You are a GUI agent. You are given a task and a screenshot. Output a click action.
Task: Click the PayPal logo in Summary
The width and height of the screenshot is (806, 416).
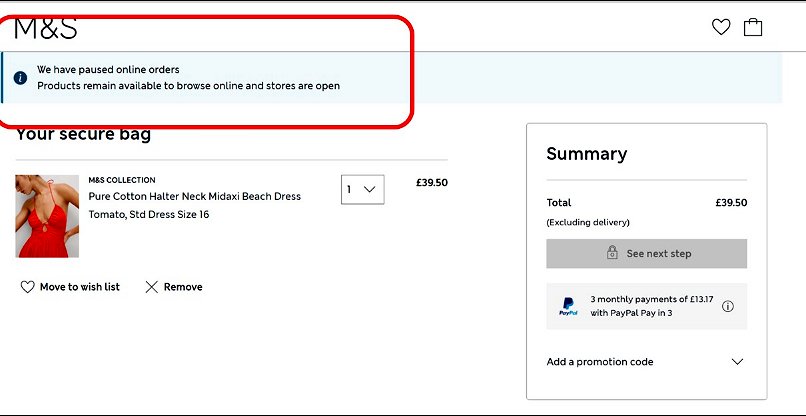pos(568,306)
